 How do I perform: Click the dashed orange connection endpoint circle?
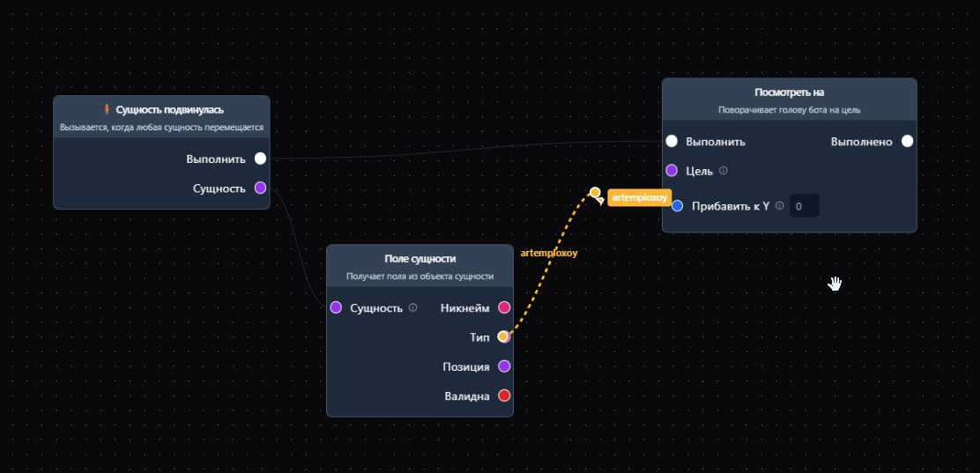(x=595, y=192)
